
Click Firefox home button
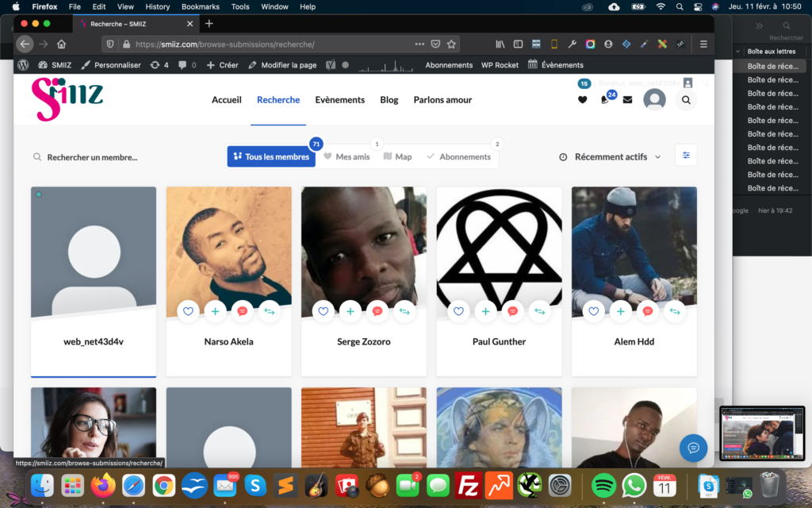tap(62, 44)
